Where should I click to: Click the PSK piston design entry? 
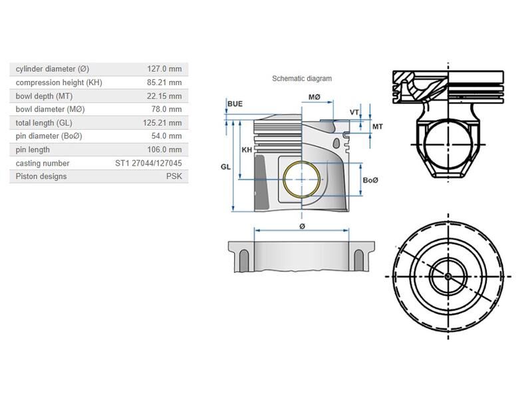(x=175, y=176)
